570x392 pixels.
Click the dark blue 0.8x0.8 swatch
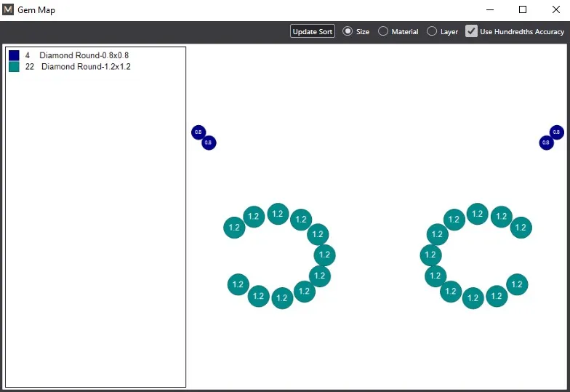tap(14, 55)
